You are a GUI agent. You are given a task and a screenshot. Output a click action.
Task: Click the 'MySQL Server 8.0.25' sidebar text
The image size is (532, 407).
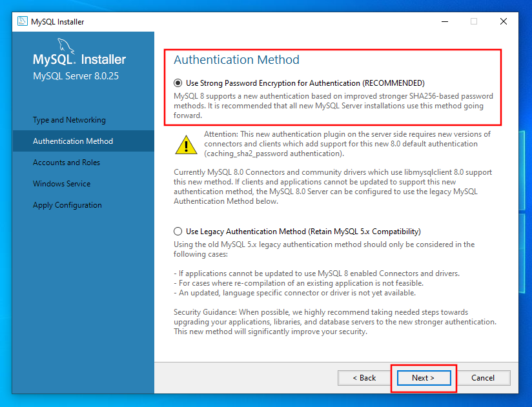click(x=76, y=76)
